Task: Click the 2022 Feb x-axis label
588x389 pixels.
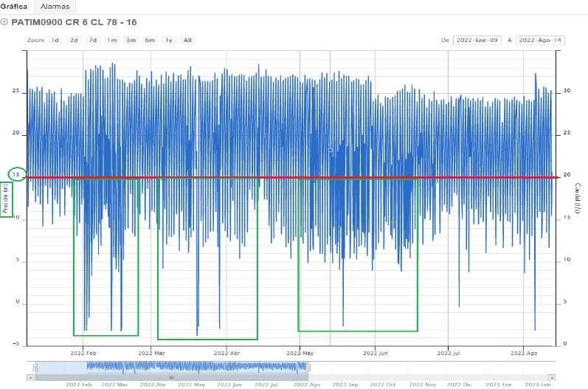Action: [x=83, y=353]
